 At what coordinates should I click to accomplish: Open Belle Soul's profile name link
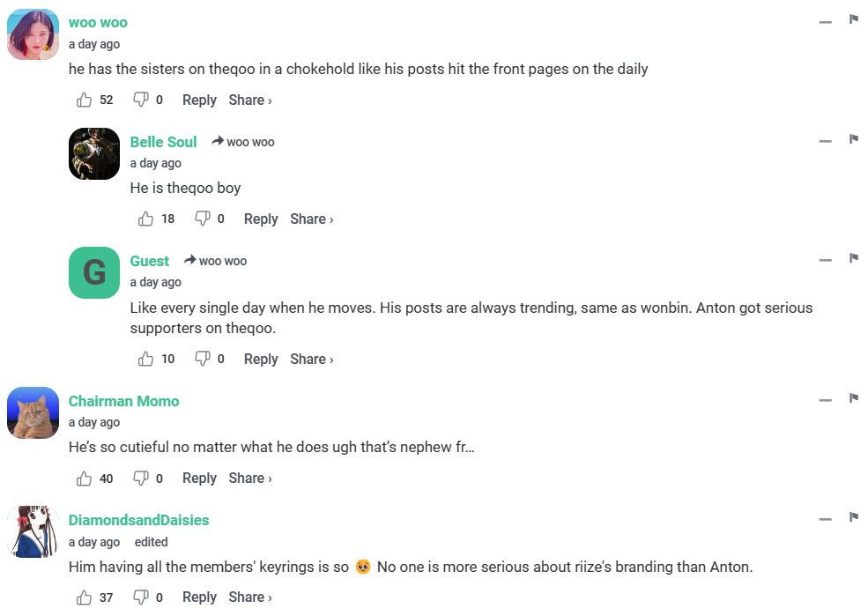pos(163,142)
